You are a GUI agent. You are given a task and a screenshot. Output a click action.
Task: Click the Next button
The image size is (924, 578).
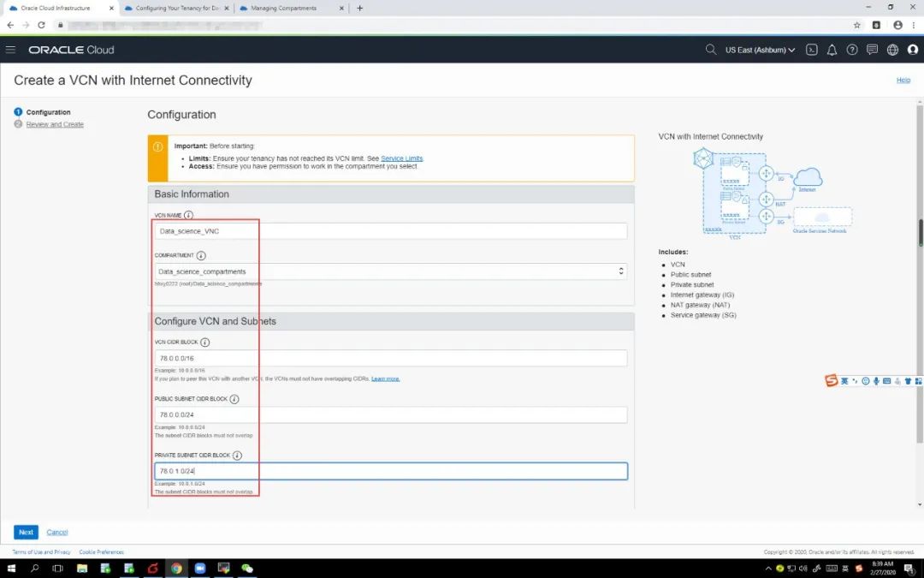click(x=26, y=532)
